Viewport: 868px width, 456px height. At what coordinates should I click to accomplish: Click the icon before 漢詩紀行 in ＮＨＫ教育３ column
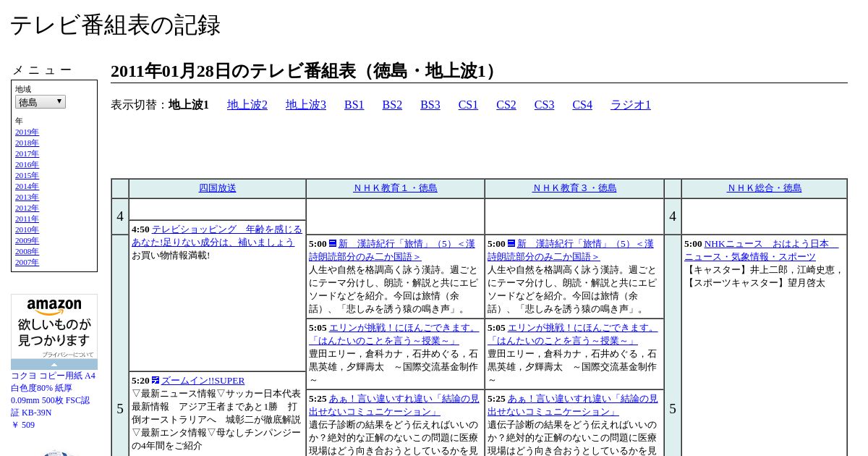[511, 243]
